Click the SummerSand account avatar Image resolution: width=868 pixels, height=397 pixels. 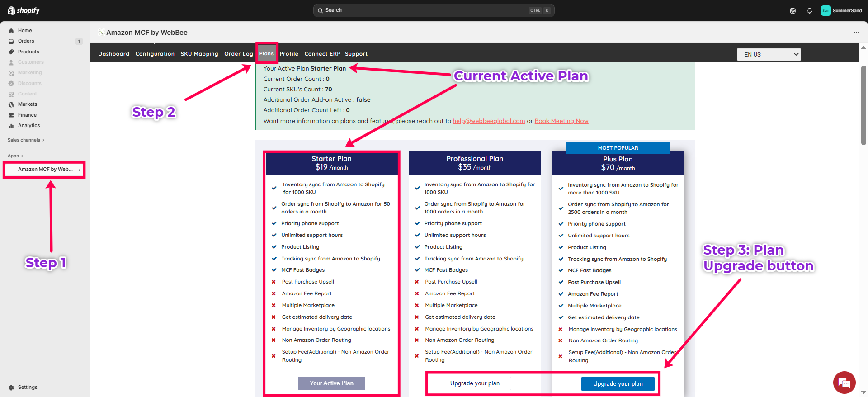[x=826, y=11]
